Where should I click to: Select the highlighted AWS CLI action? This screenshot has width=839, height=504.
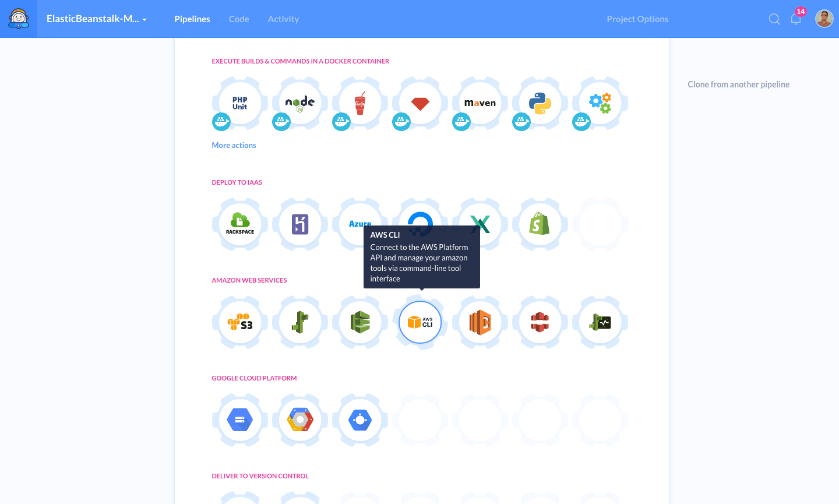(420, 322)
